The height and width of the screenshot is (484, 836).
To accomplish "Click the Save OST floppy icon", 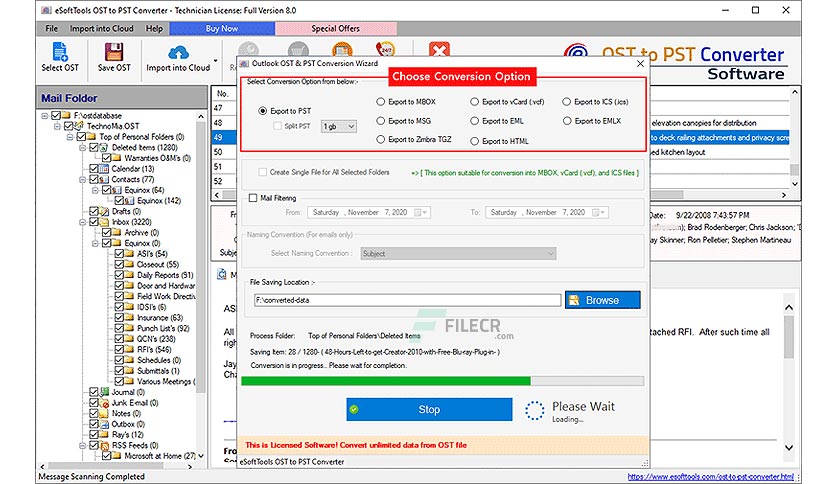I will (114, 52).
